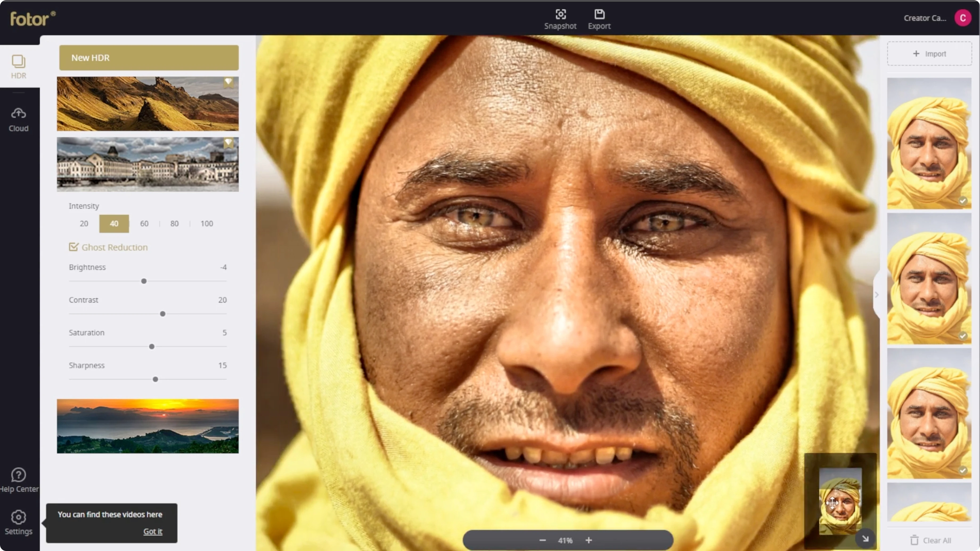Viewport: 980px width, 551px height.
Task: Click the Brightness value -4
Action: tap(223, 267)
